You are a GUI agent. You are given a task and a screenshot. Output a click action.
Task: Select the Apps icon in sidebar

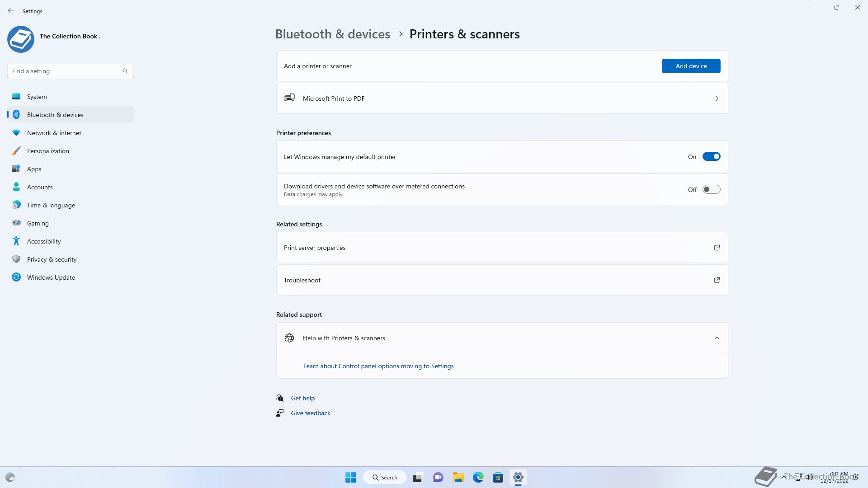coord(16,169)
